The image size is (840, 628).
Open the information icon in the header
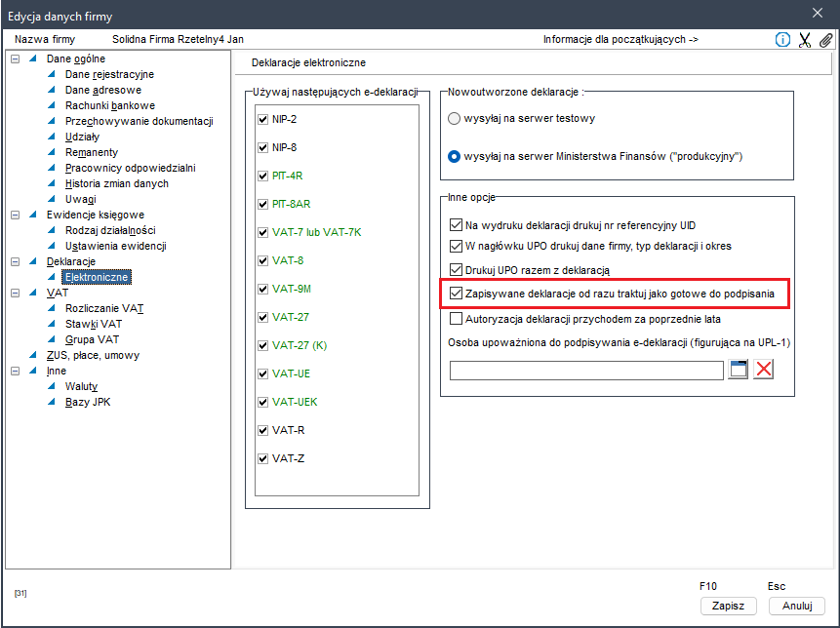[782, 40]
